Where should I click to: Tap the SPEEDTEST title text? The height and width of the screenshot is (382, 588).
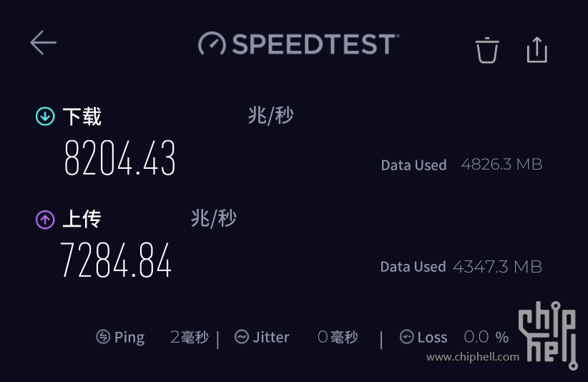pos(313,44)
